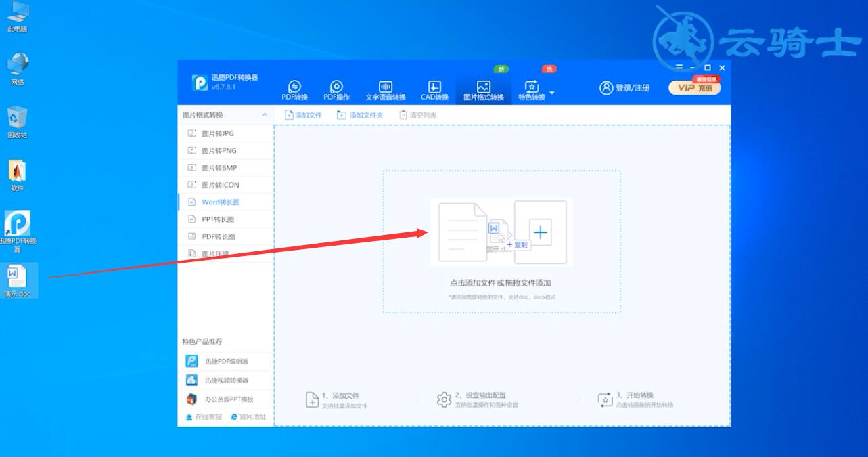Click the 点击添加文件或拖拽文件添加 text
This screenshot has height=457, width=868.
coord(501,283)
